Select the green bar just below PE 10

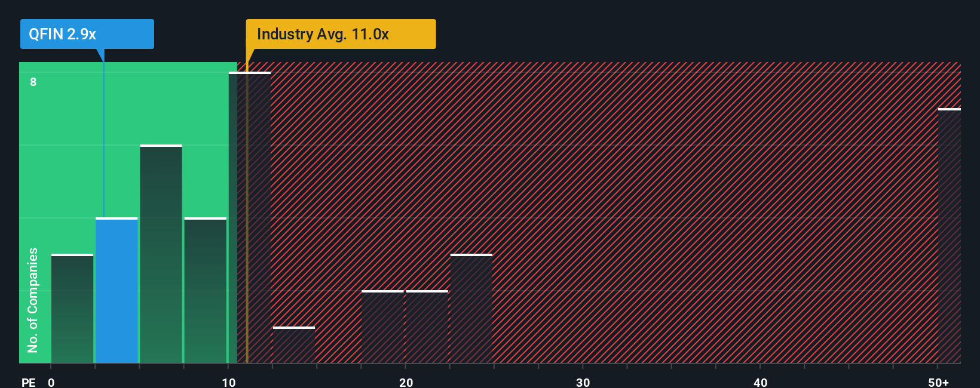[x=206, y=290]
